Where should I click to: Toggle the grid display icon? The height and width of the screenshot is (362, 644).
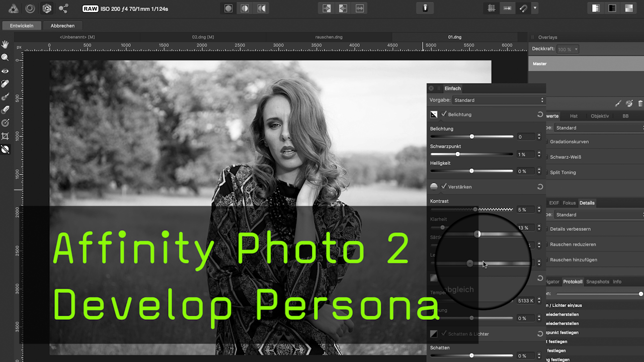pos(492,9)
